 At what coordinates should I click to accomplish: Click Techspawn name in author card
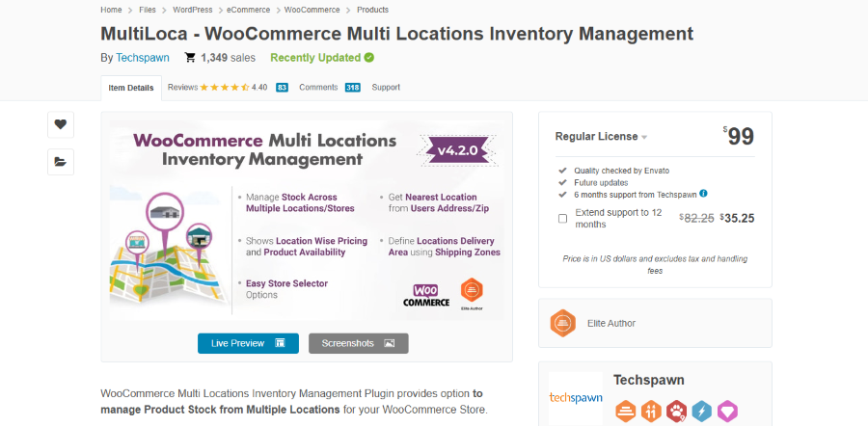(649, 380)
